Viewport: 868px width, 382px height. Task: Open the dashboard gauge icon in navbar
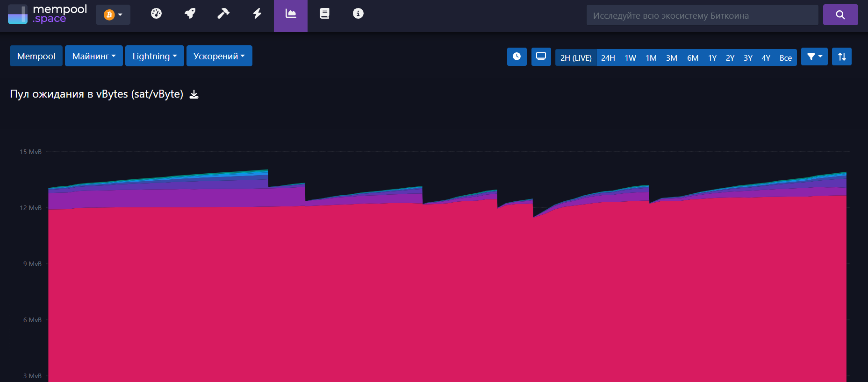coord(156,14)
